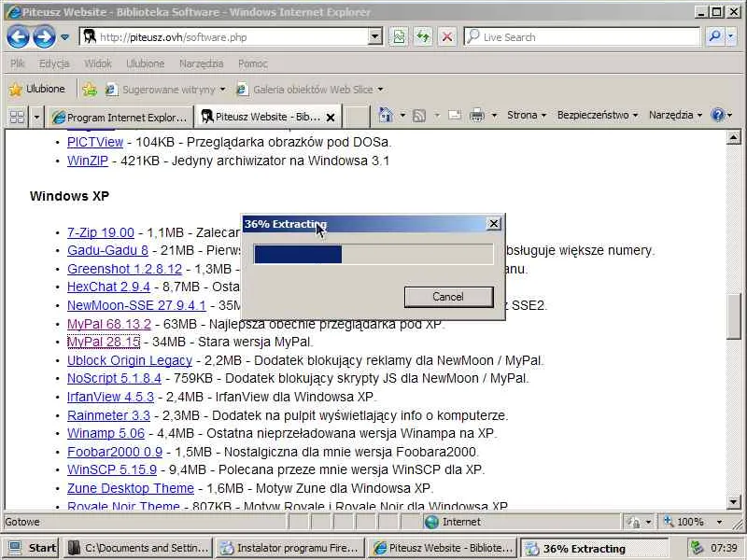Click the Quick Tabs grid icon
This screenshot has height=560, width=747.
pos(17,117)
